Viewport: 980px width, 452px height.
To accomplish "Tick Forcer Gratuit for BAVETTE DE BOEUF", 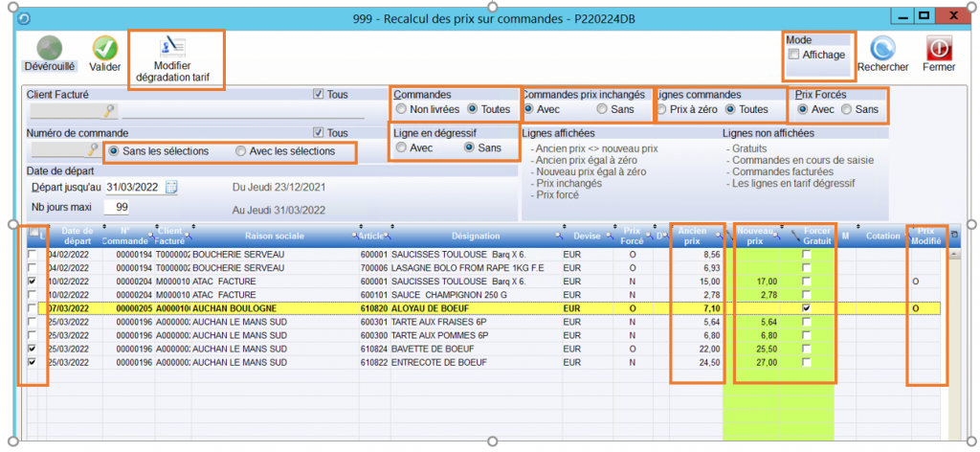I will click(807, 350).
